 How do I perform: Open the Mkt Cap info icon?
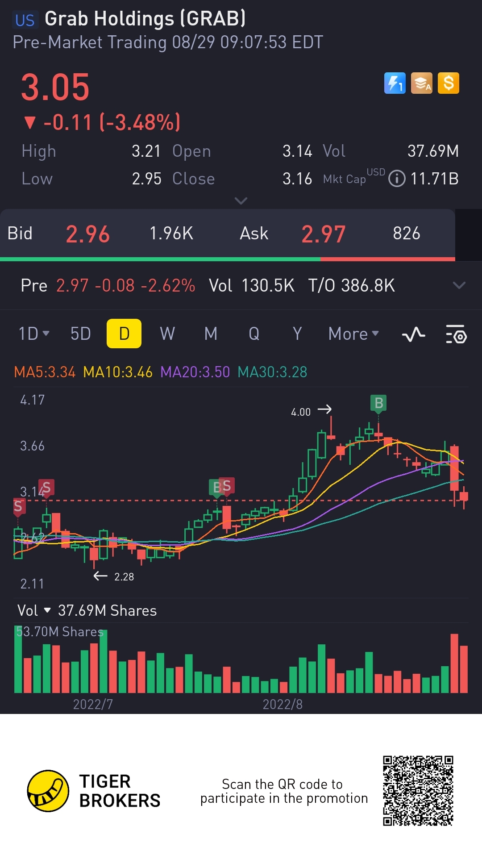pyautogui.click(x=397, y=179)
